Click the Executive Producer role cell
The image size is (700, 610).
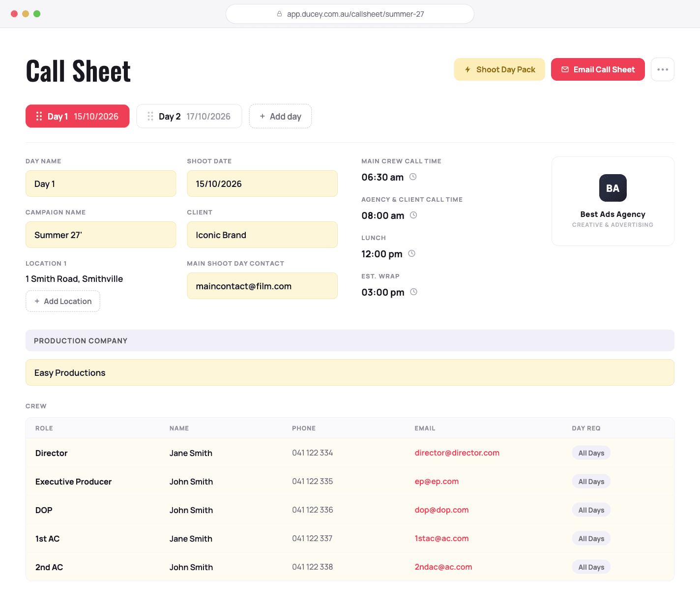pyautogui.click(x=74, y=482)
